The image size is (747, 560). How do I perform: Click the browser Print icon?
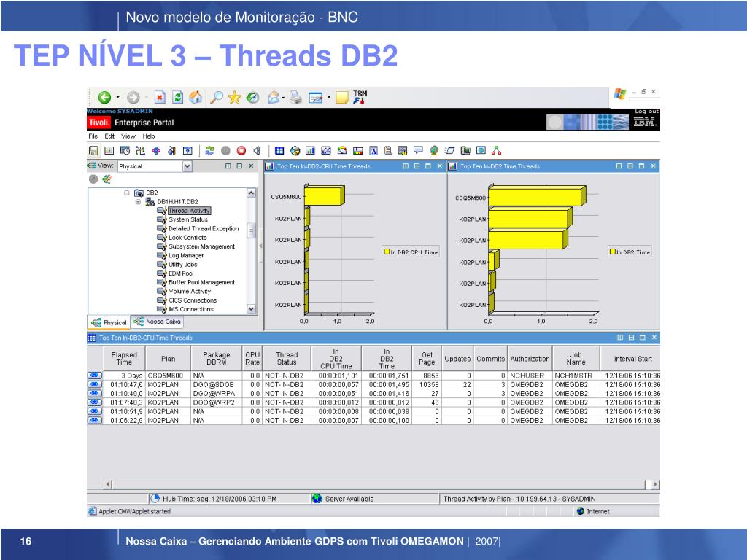(296, 98)
